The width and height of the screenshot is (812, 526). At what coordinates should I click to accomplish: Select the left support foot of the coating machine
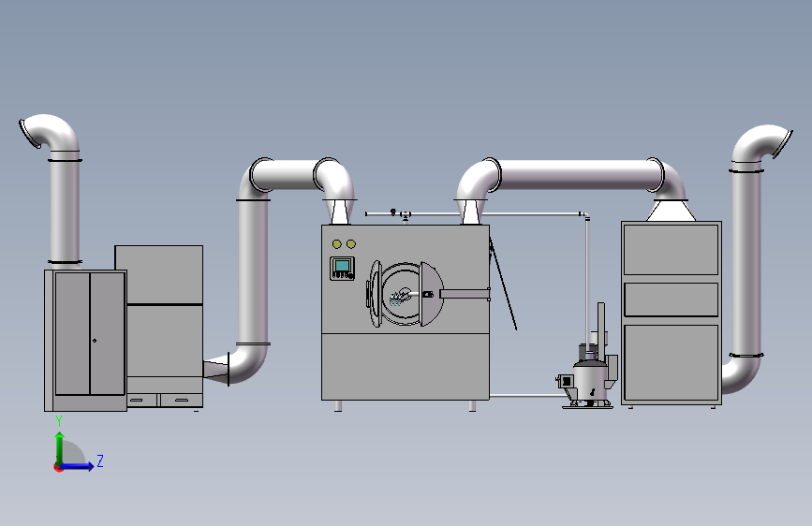click(x=338, y=406)
